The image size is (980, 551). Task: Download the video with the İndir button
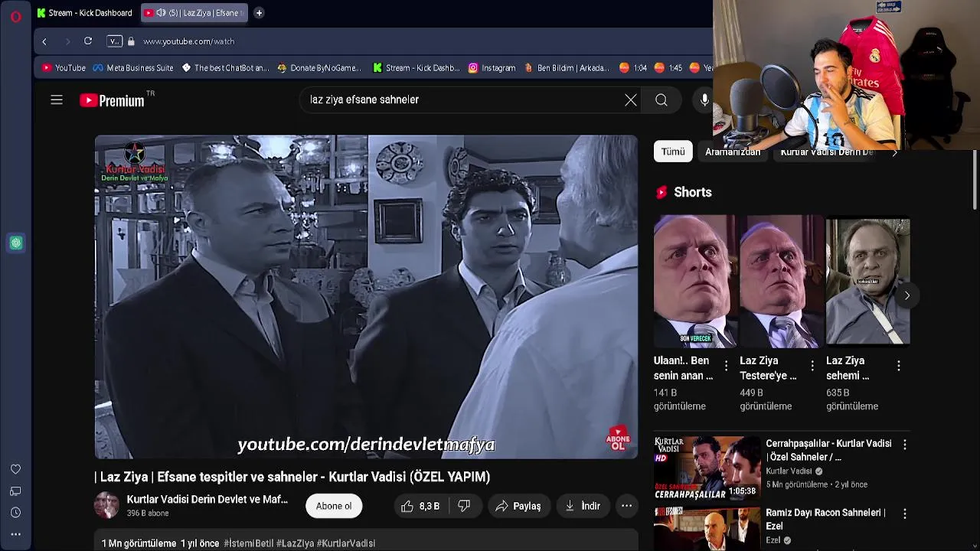[583, 506]
